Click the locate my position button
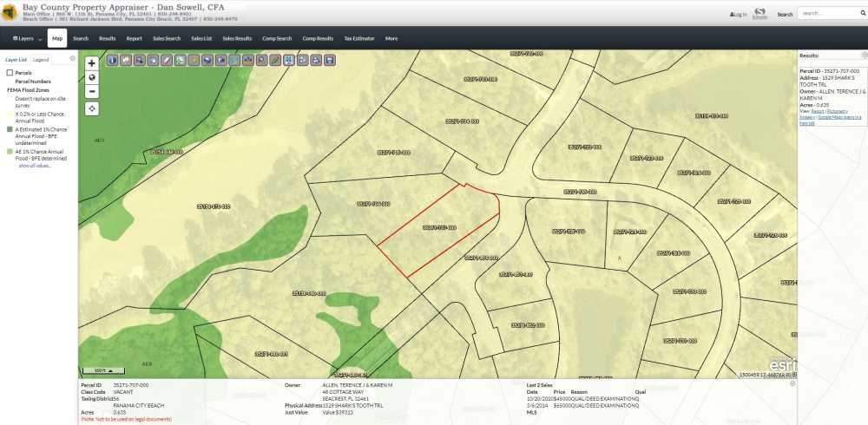This screenshot has height=425, width=868. [x=92, y=108]
